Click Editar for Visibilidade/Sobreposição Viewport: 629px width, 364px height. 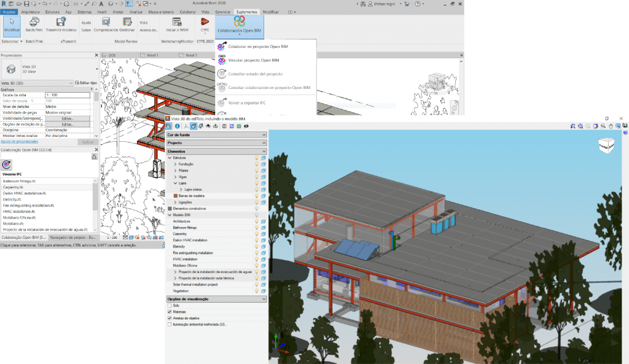tap(68, 118)
